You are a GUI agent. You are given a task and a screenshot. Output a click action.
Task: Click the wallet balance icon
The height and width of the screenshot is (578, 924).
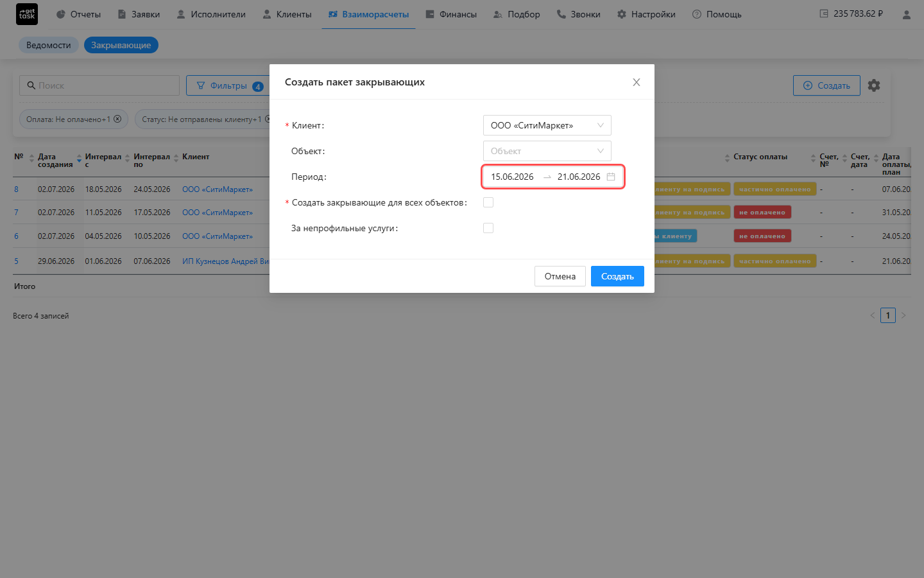coord(824,13)
